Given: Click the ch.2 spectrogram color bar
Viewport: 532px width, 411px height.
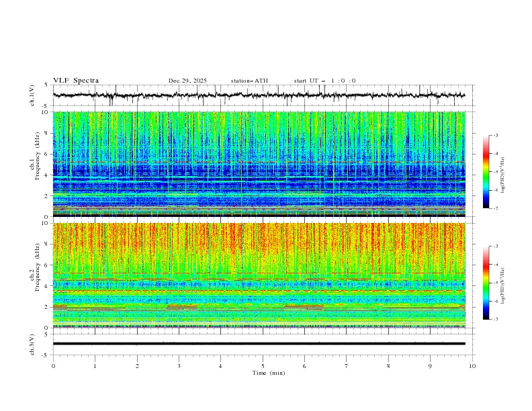Looking at the screenshot, I should (x=486, y=283).
